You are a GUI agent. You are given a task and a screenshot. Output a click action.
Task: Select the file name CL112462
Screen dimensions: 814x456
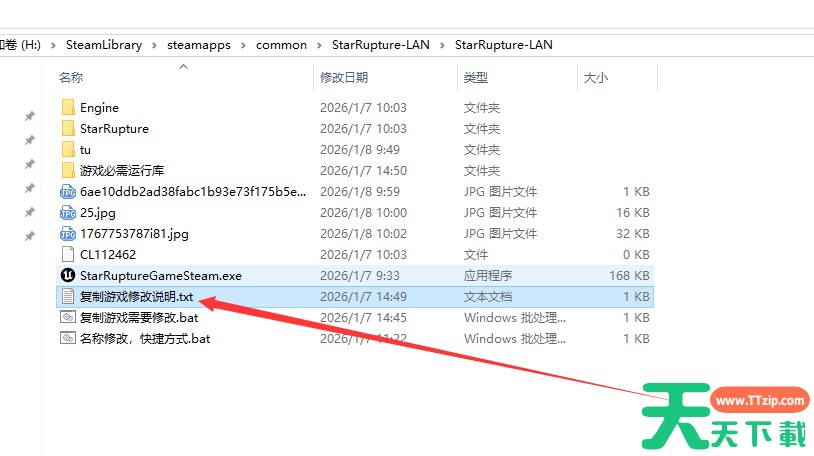point(108,254)
